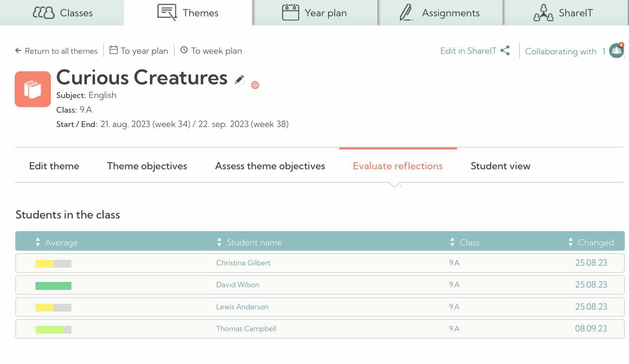Click the share icon beside Edit in ShareIT

coord(505,50)
